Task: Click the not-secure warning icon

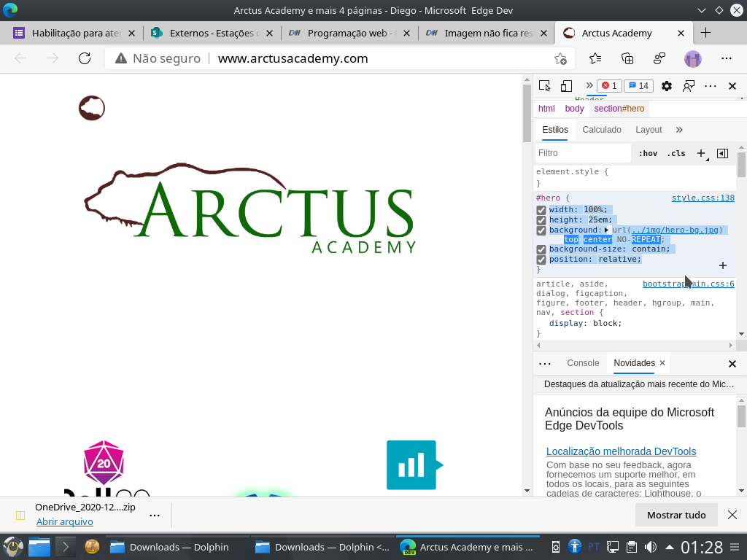Action: pyautogui.click(x=121, y=58)
